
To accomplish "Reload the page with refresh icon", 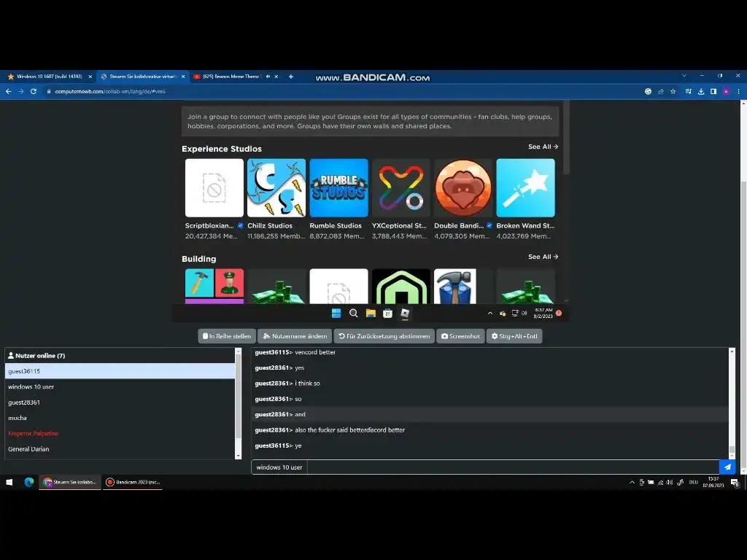I will tap(34, 91).
